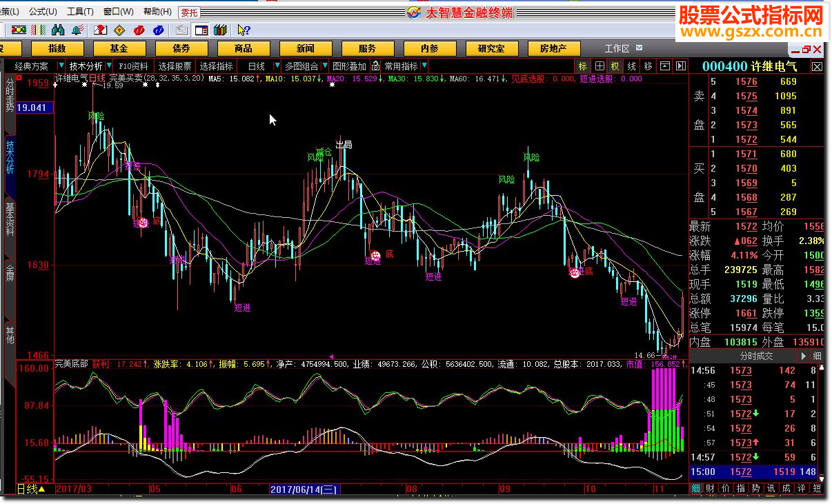
Task: Click the window layout toolbar icon
Action: pyautogui.click(x=201, y=30)
